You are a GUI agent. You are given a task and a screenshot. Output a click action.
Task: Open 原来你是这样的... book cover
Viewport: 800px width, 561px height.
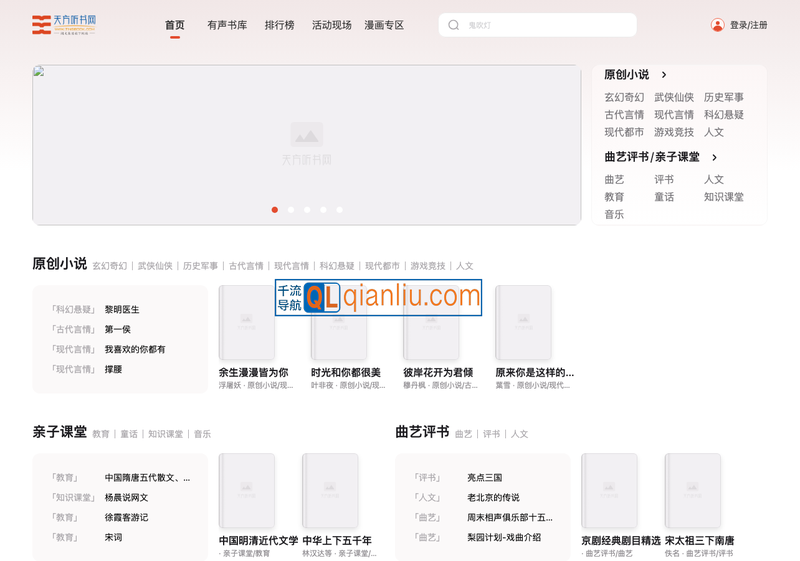point(523,322)
